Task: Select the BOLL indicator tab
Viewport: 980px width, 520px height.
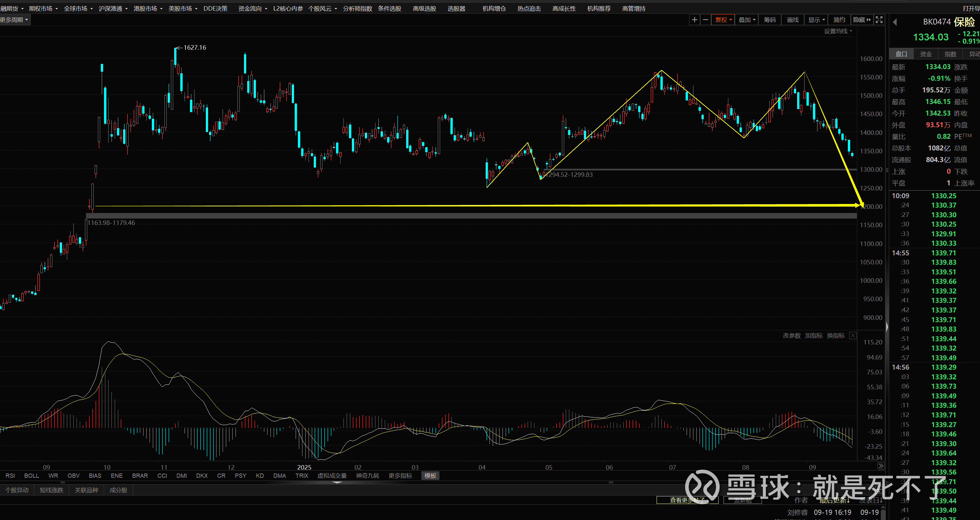Action: (x=31, y=475)
